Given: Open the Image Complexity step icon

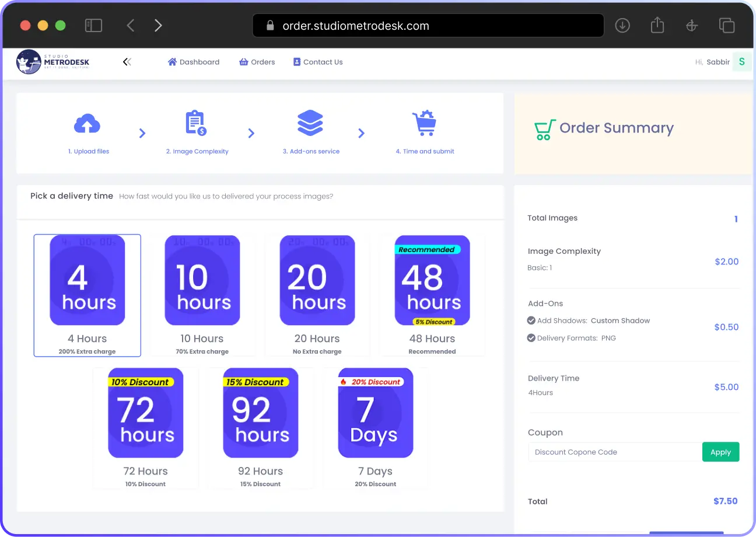Looking at the screenshot, I should coord(196,123).
